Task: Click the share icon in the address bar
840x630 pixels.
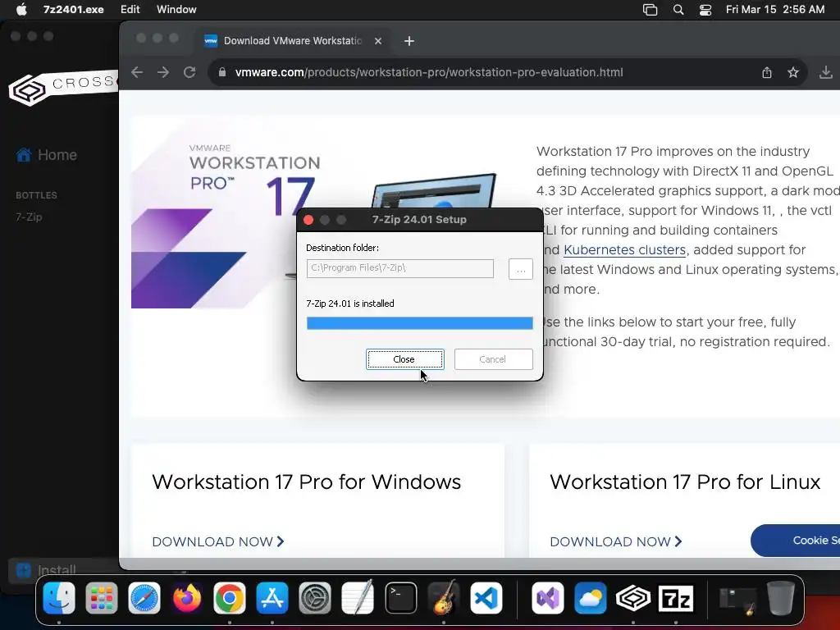Action: (767, 72)
